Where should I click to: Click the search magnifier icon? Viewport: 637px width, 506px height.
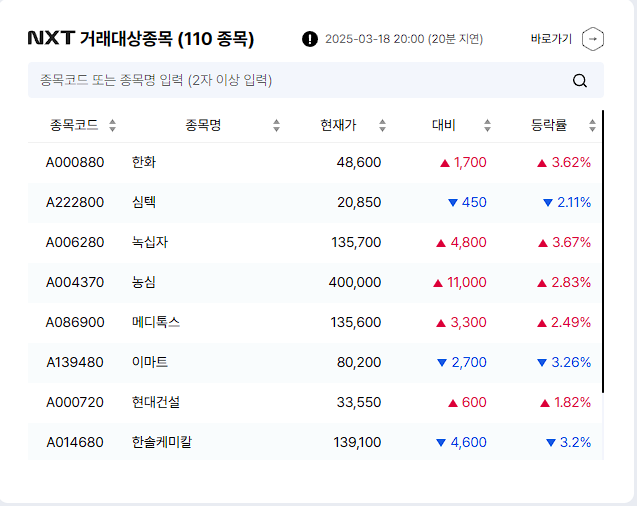pos(580,80)
